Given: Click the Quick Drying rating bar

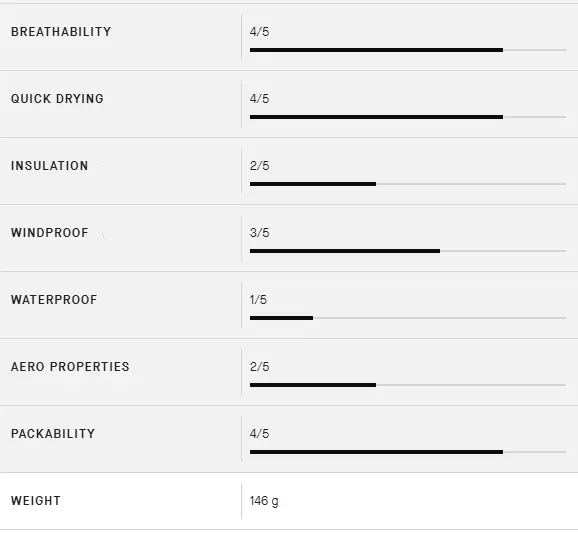Looking at the screenshot, I should click(x=408, y=117).
